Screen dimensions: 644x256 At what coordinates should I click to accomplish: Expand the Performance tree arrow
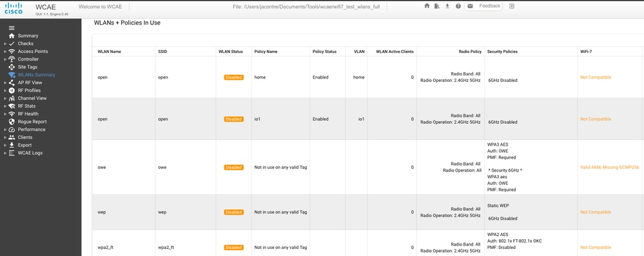(x=5, y=130)
